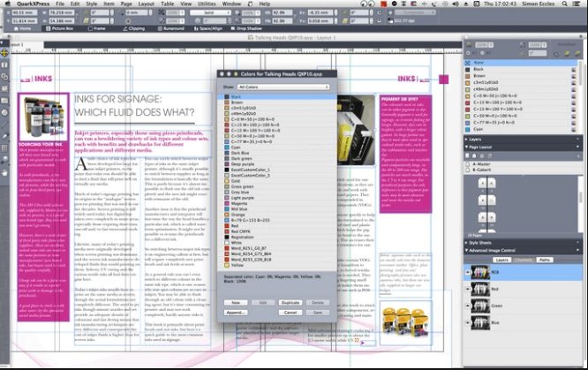
Task: Click the X position field in Measurements palette
Action: (24, 12)
